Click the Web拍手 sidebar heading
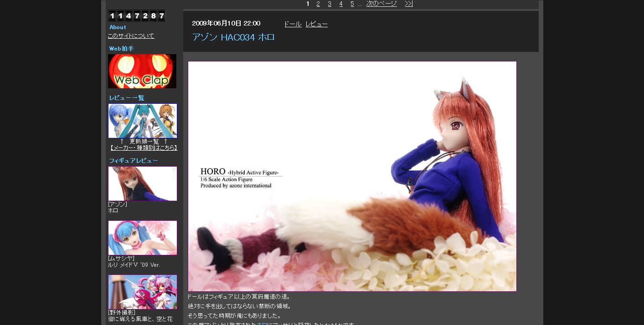The image size is (644, 325). (121, 49)
